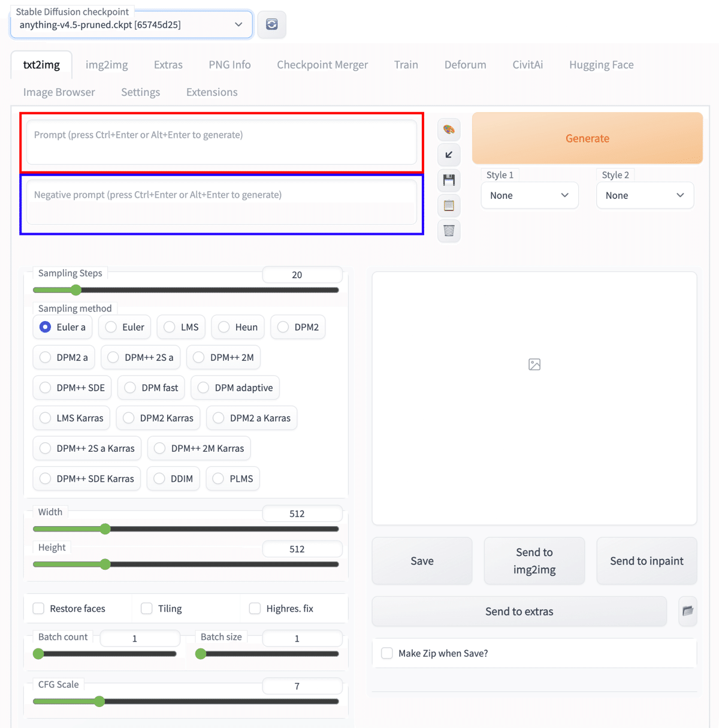Select the DPM++ 2S a sampling method
Image resolution: width=719 pixels, height=728 pixels.
pos(140,358)
